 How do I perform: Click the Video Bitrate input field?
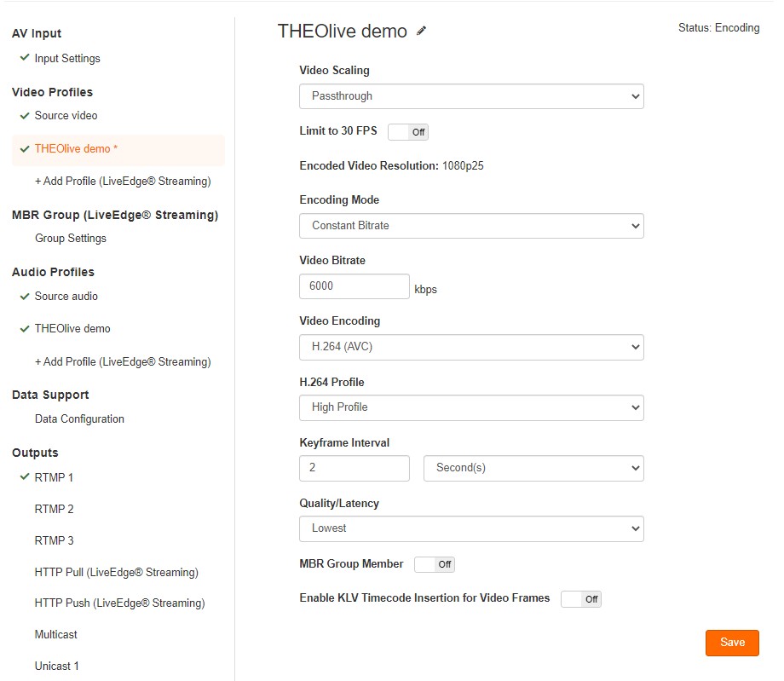[x=355, y=286]
